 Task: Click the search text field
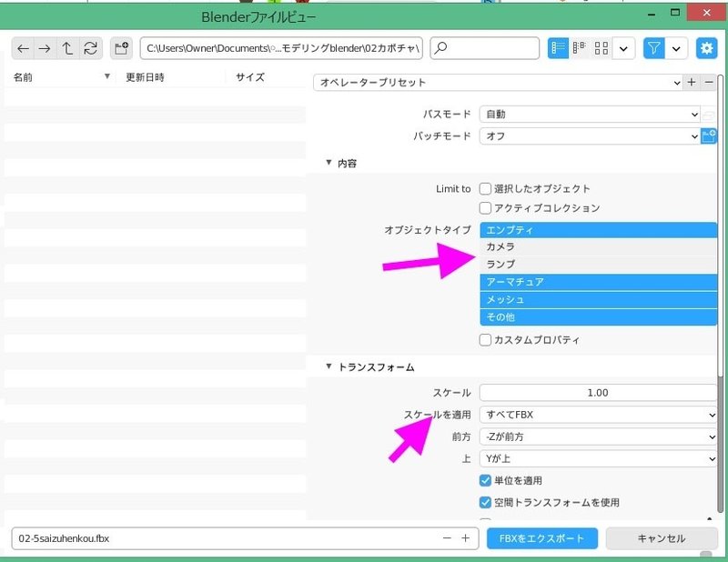[x=485, y=48]
